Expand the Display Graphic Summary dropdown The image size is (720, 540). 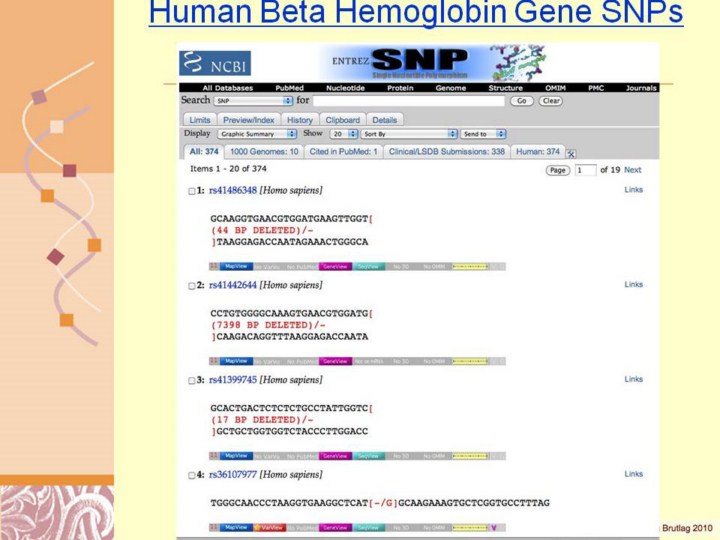pos(257,133)
